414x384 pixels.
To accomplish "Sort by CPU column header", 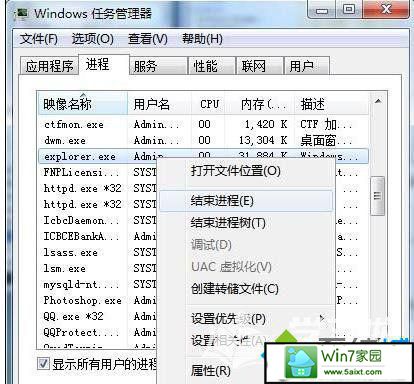I will pyautogui.click(x=209, y=104).
